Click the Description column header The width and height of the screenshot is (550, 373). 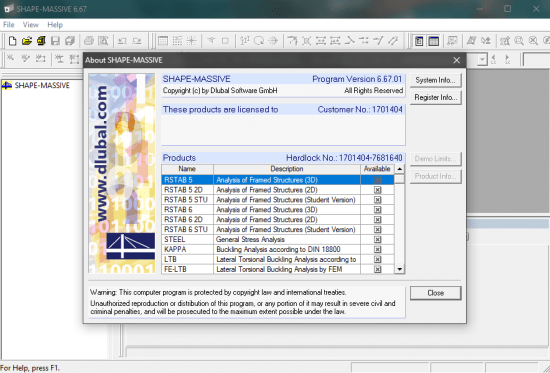287,169
